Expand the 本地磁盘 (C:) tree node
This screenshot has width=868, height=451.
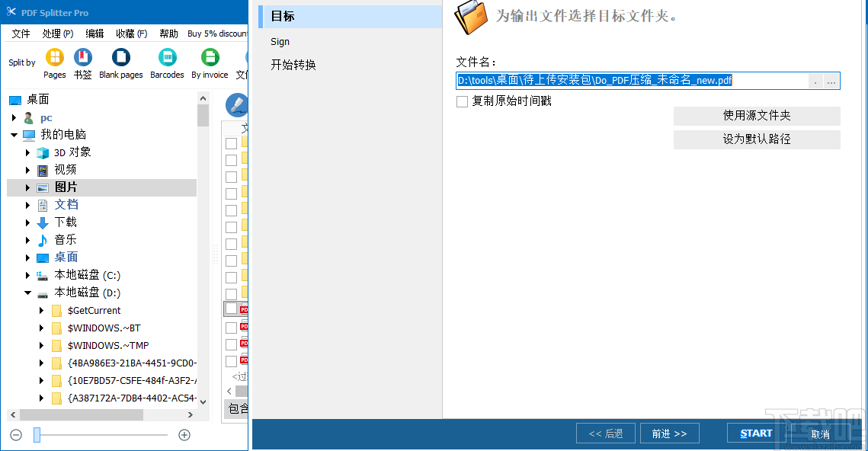click(28, 274)
